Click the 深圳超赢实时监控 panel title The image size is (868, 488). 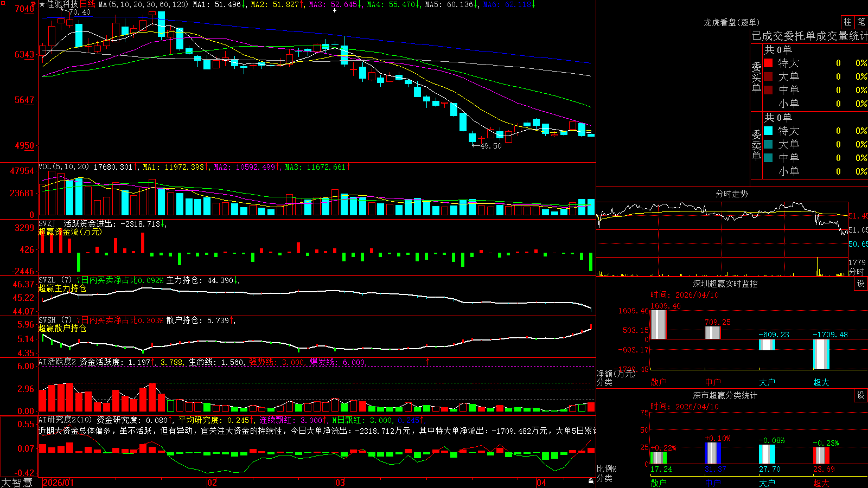coord(725,284)
